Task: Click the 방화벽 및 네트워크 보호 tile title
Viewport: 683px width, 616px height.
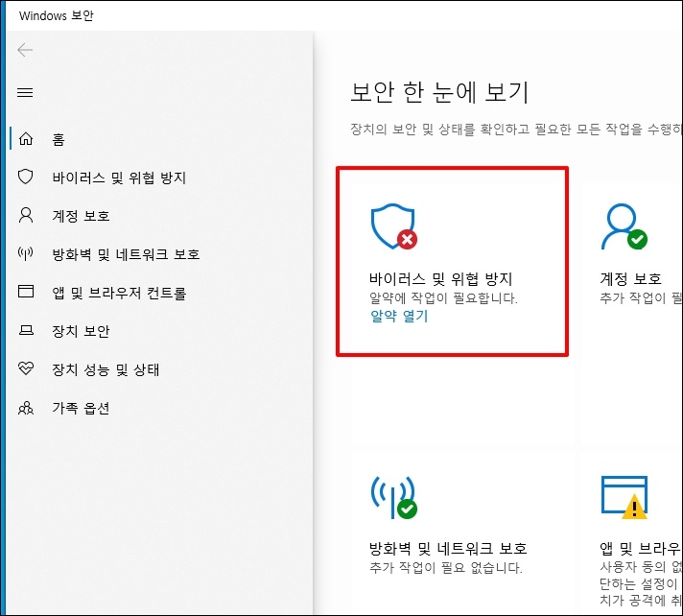Action: 448,549
